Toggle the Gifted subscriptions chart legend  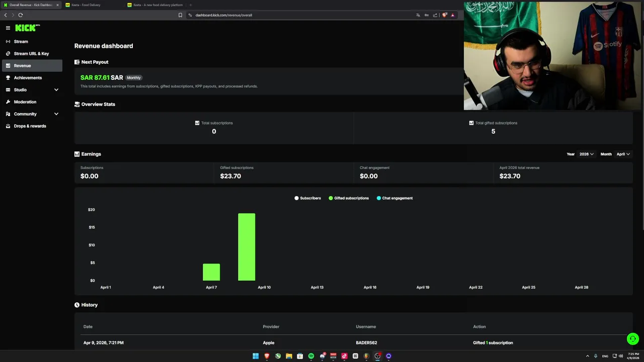pos(349,198)
